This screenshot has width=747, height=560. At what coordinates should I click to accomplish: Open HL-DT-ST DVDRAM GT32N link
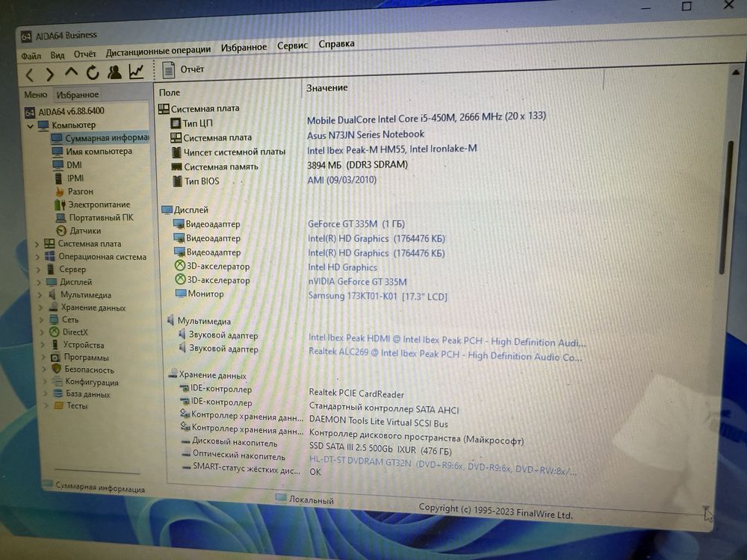(442, 465)
